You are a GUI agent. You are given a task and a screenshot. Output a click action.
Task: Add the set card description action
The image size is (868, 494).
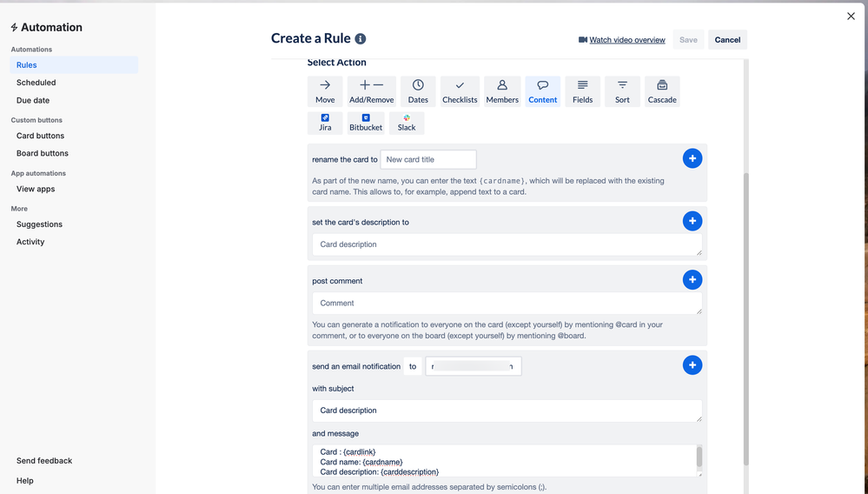(692, 221)
